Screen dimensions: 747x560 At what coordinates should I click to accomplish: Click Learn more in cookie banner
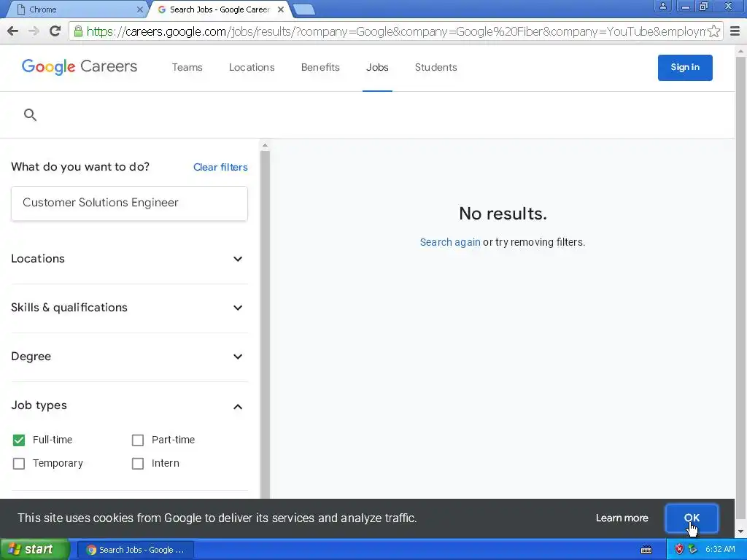coord(622,518)
